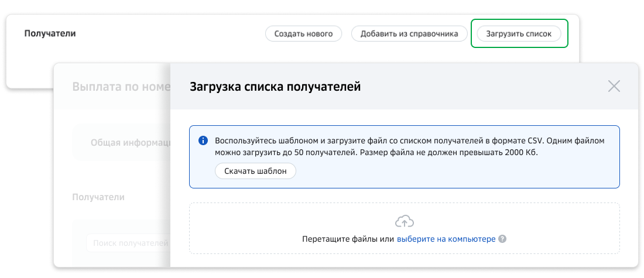Click the "Выплата по номе" page heading
Viewport: 644px width, 278px height.
pos(121,87)
